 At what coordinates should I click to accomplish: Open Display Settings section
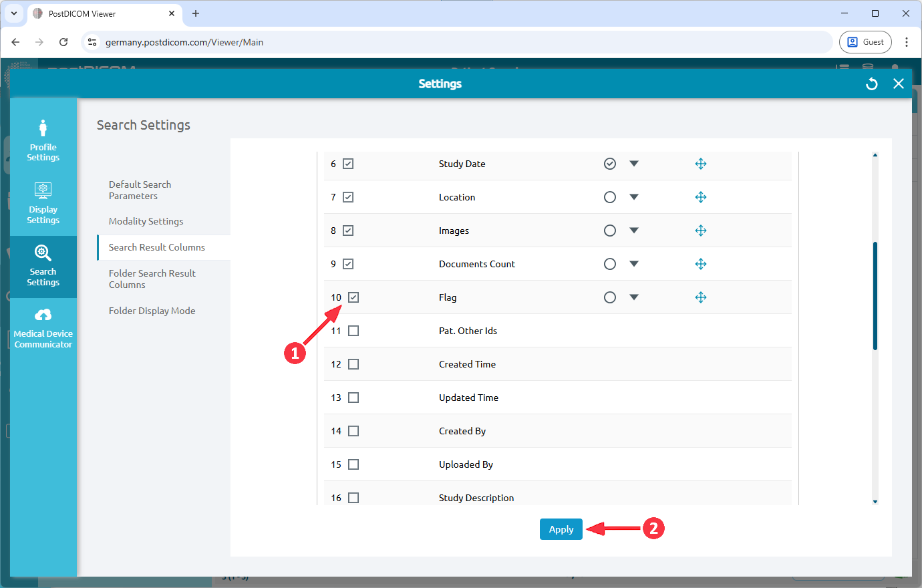click(43, 203)
